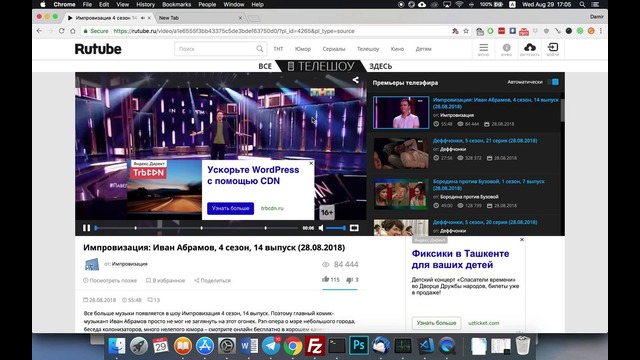Viewport: 640px width, 360px height.
Task: Open the Кино category
Action: click(397, 49)
